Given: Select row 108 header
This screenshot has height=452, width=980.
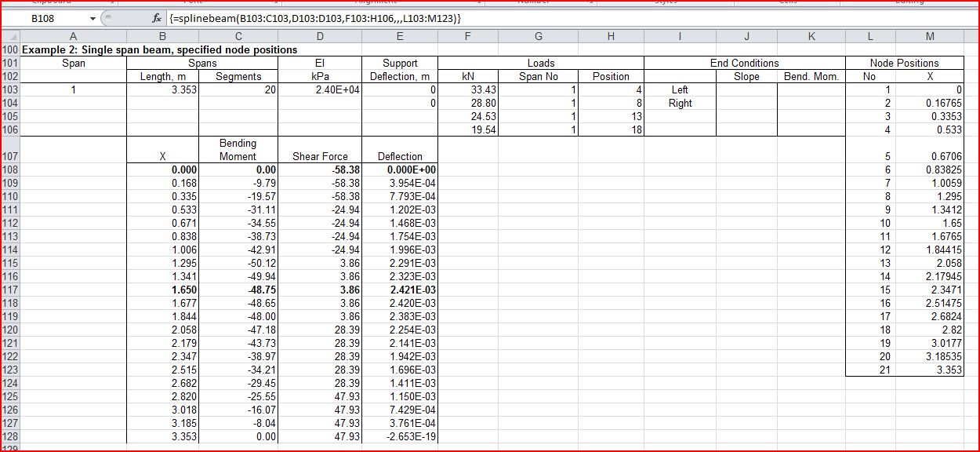Looking at the screenshot, I should click(x=10, y=169).
